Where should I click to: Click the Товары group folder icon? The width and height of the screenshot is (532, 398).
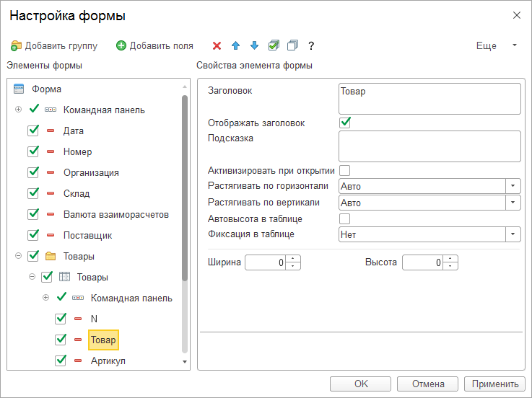coord(51,256)
